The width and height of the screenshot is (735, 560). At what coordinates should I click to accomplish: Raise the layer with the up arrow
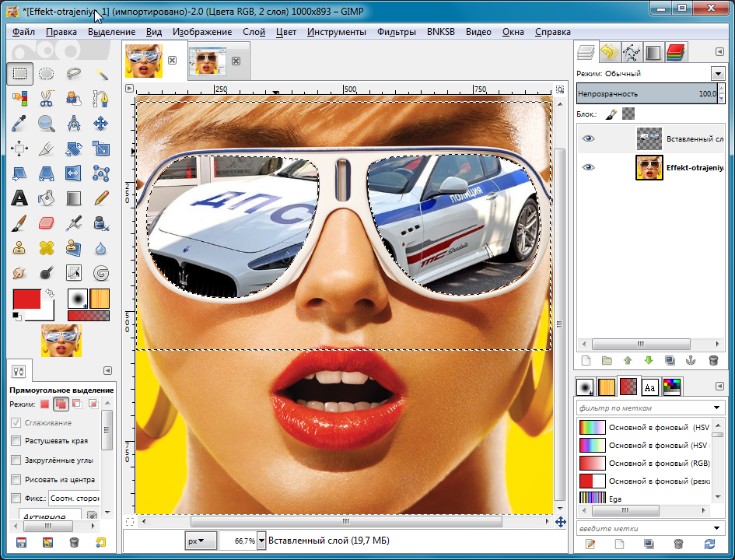pyautogui.click(x=628, y=360)
